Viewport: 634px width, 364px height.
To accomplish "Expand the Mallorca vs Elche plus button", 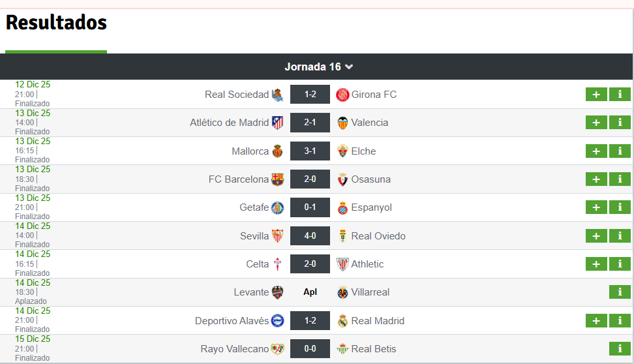I will 596,151.
